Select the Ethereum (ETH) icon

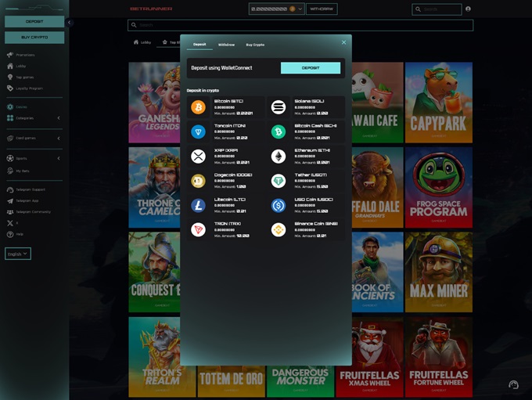tap(279, 157)
